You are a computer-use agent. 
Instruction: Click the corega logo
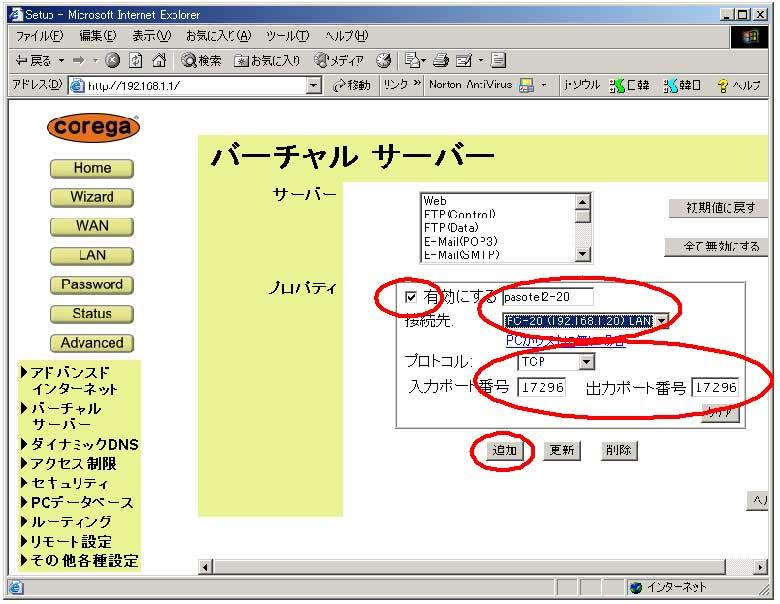92,128
